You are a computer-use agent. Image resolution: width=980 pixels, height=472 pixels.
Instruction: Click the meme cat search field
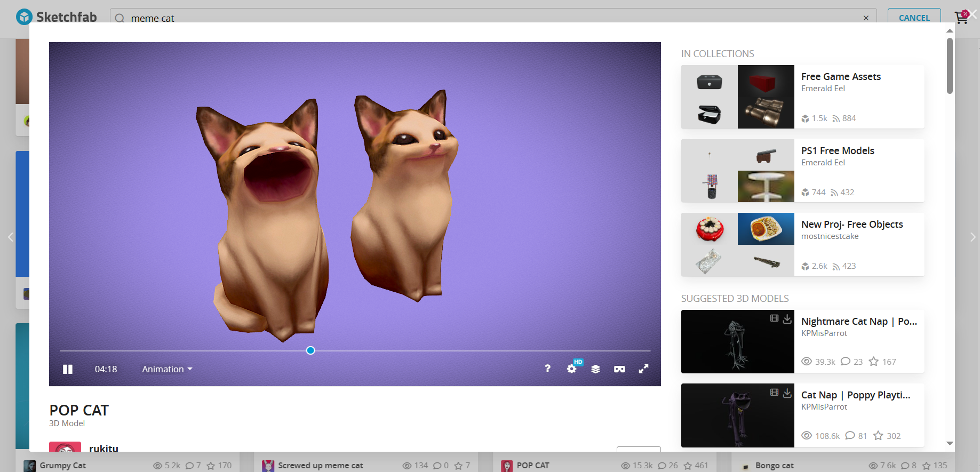(x=493, y=18)
